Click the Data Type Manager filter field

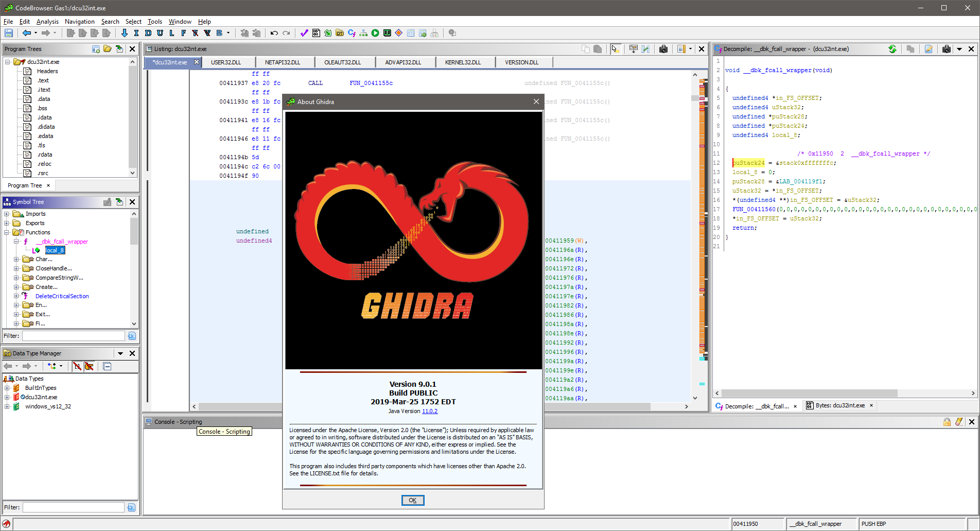pos(73,507)
